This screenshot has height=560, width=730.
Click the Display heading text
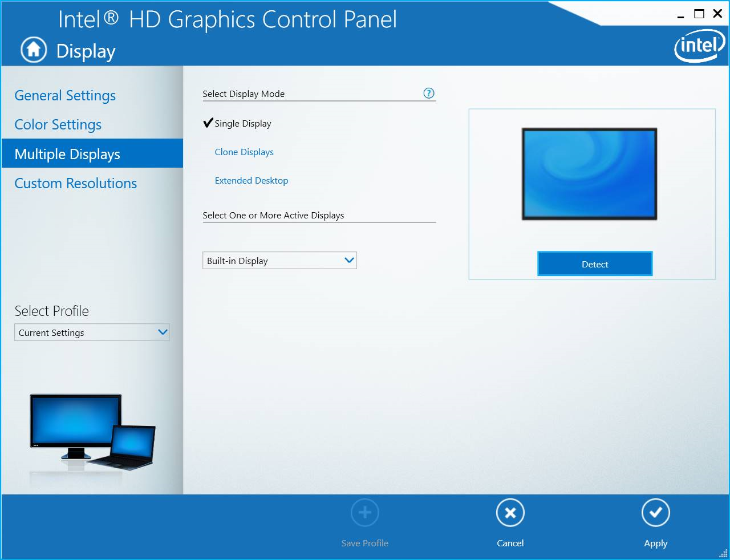tap(86, 51)
